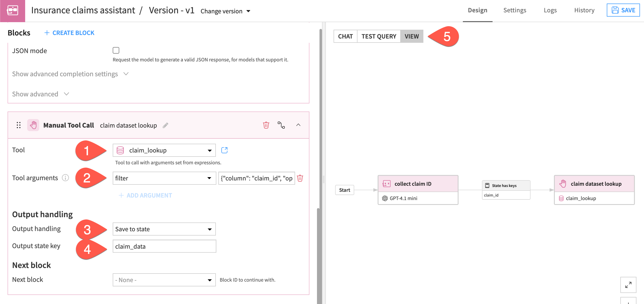This screenshot has width=644, height=304.
Task: Expand Show advanced completion settings
Action: click(x=70, y=74)
